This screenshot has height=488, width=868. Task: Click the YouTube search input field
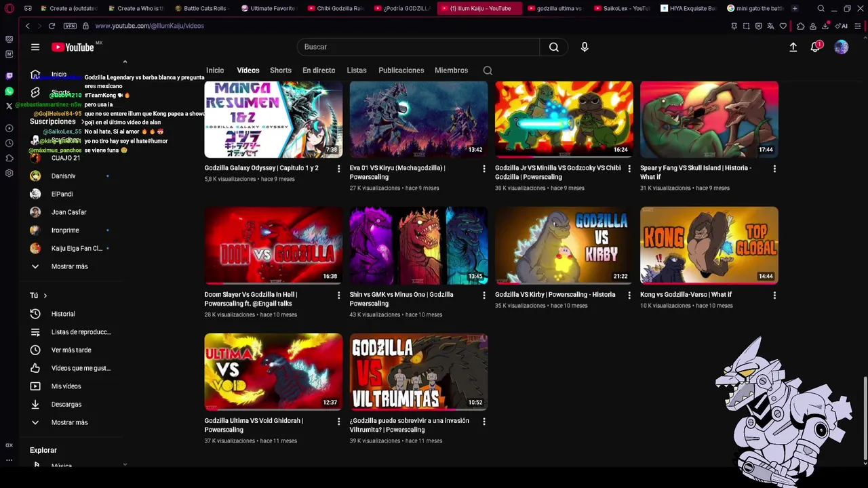point(418,47)
